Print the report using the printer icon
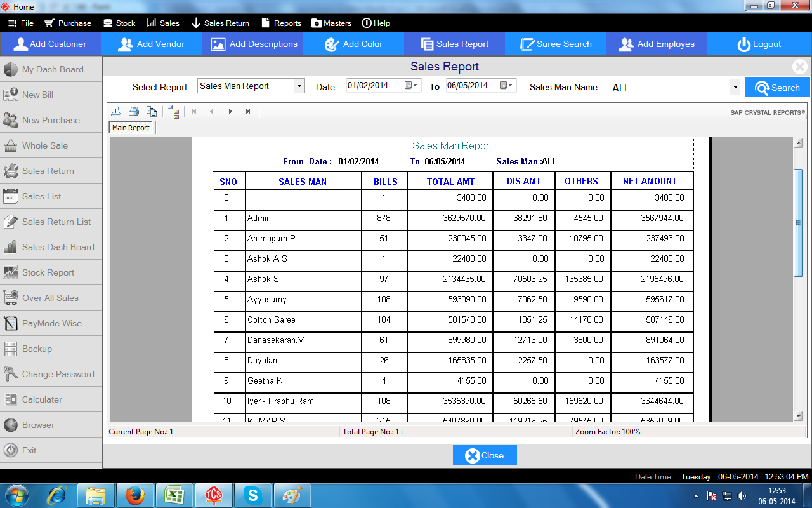The height and width of the screenshot is (508, 812). pos(134,112)
